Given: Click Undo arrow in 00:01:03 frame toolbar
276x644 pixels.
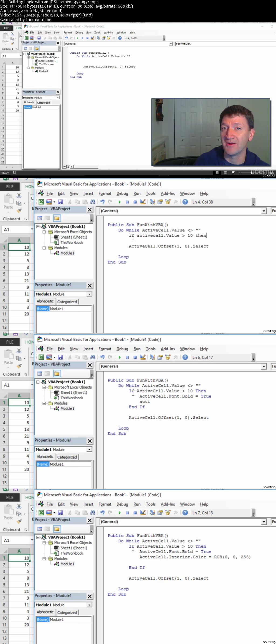Looking at the screenshot, I should point(102,202).
